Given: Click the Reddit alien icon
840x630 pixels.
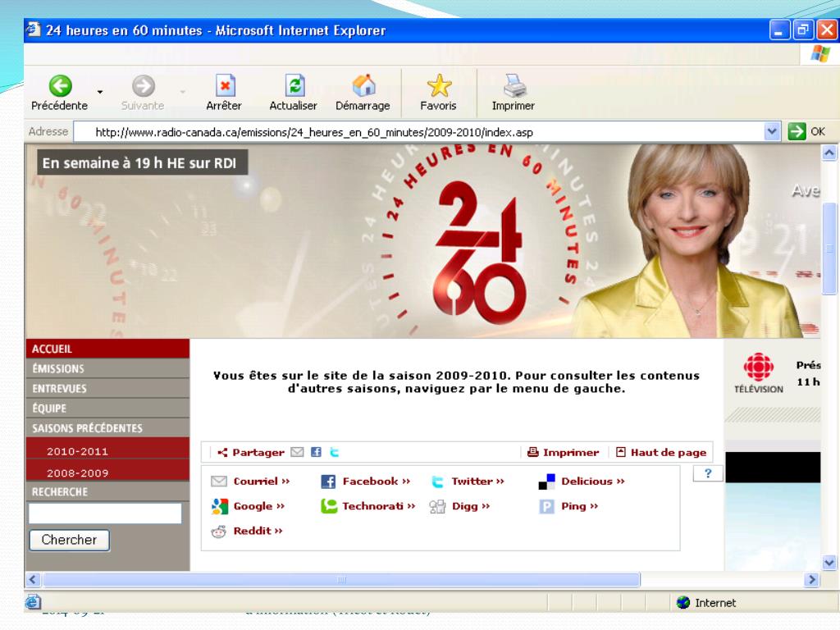Looking at the screenshot, I should (218, 532).
